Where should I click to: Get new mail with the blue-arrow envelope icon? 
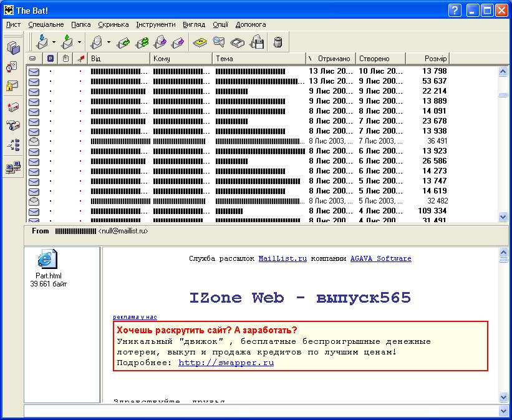tap(42, 42)
